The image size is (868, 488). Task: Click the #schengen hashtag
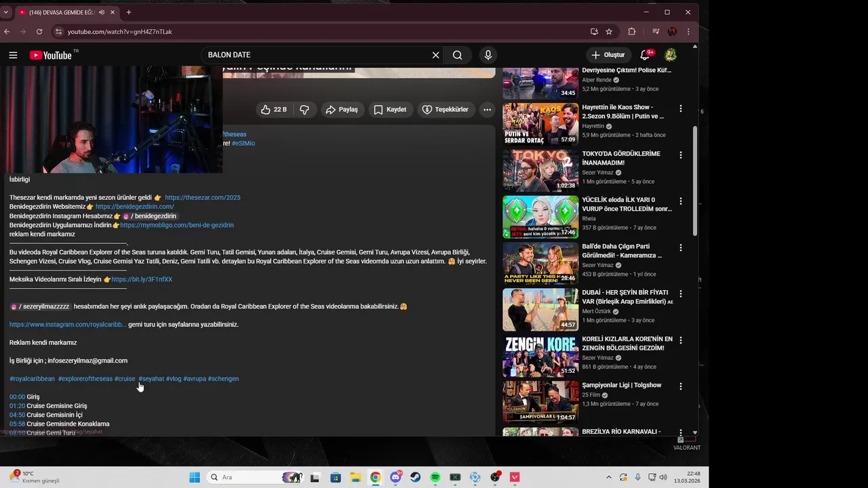point(223,379)
